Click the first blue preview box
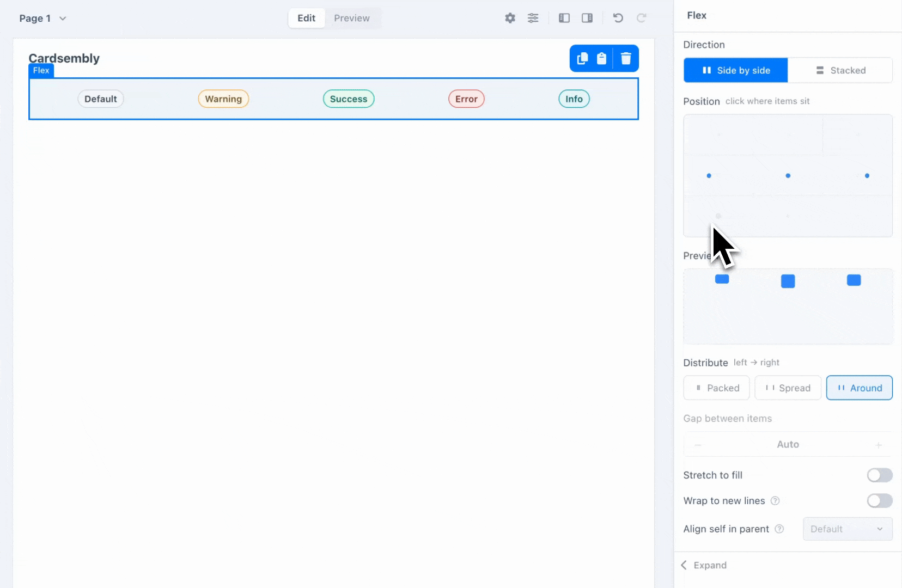 click(722, 279)
